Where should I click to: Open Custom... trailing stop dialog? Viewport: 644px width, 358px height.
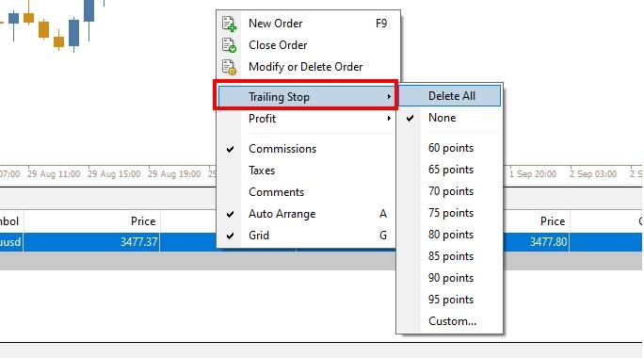(x=450, y=321)
